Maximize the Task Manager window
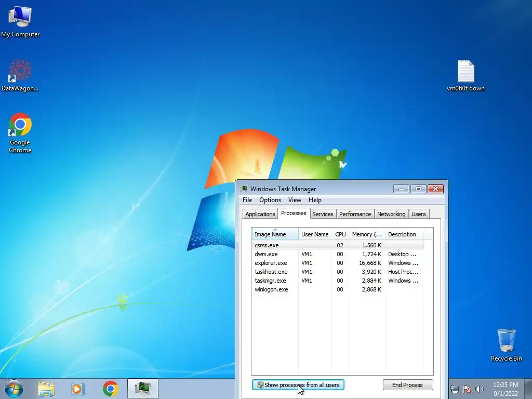This screenshot has width=532, height=399. pyautogui.click(x=418, y=189)
